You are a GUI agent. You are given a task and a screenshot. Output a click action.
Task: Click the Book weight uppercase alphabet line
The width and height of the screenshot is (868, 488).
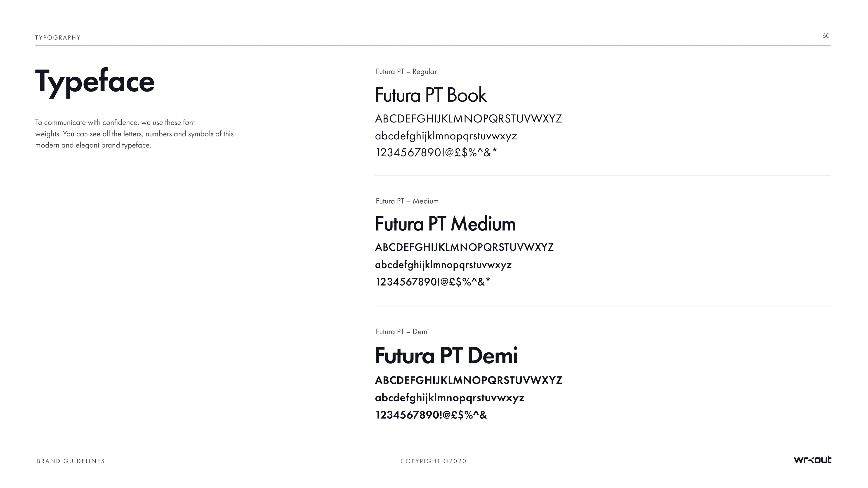[468, 119]
